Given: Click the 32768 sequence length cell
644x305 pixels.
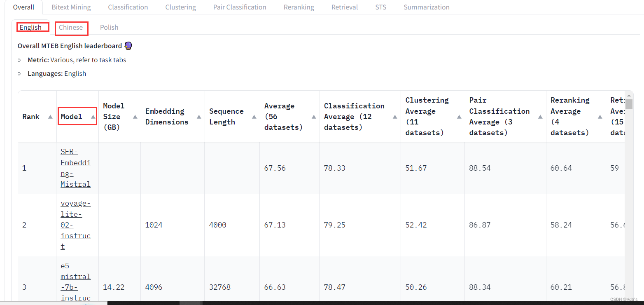Looking at the screenshot, I should point(220,287).
